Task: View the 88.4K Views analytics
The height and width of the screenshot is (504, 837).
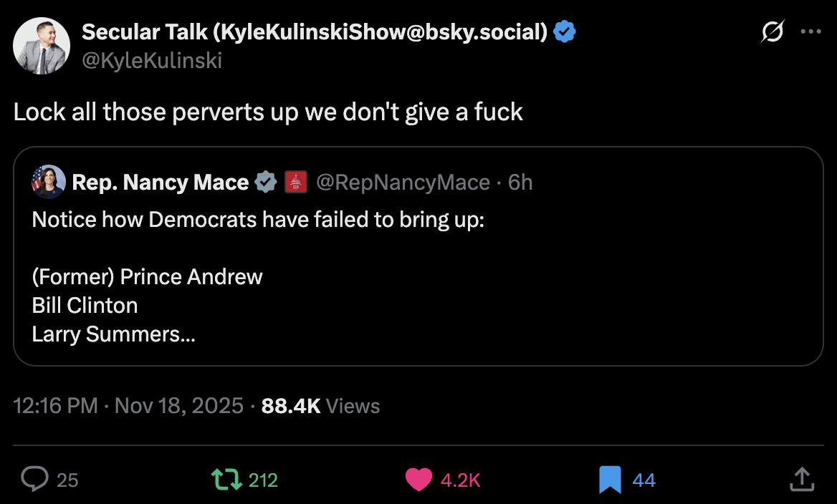Action: point(320,406)
